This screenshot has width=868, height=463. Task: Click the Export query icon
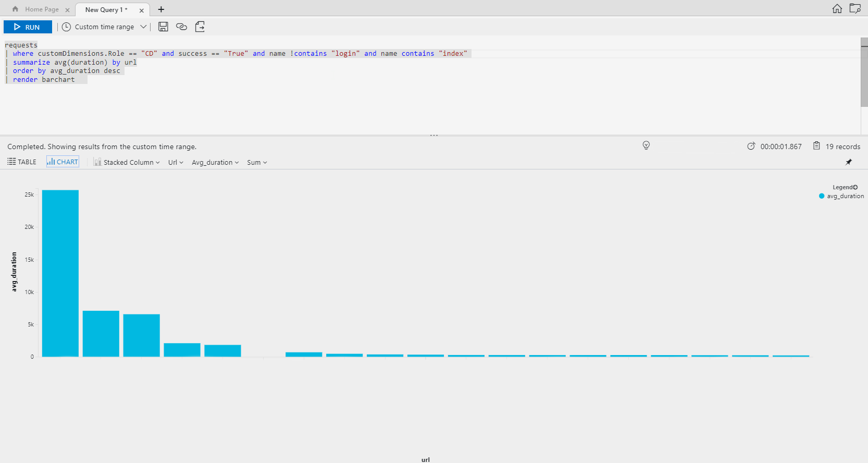(x=200, y=27)
